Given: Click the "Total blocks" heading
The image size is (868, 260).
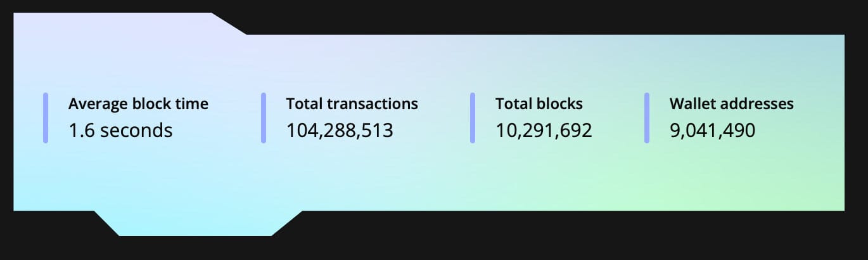Looking at the screenshot, I should tap(539, 103).
